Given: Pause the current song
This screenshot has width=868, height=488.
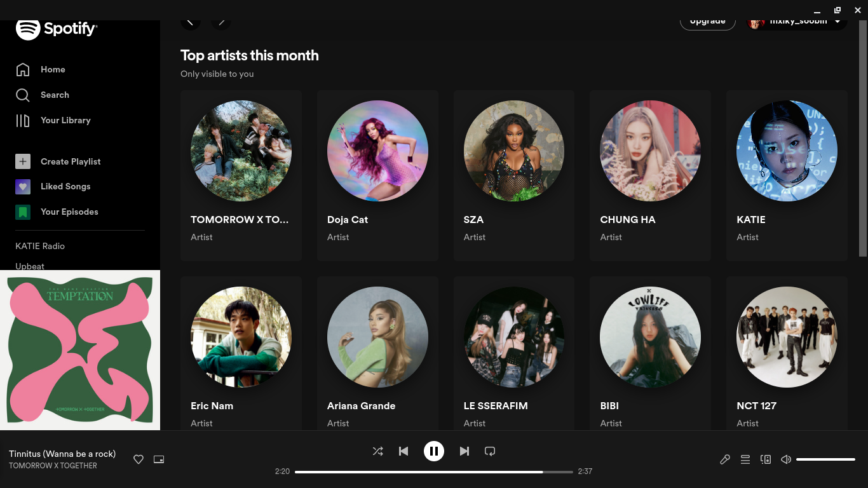Looking at the screenshot, I should coord(434,451).
